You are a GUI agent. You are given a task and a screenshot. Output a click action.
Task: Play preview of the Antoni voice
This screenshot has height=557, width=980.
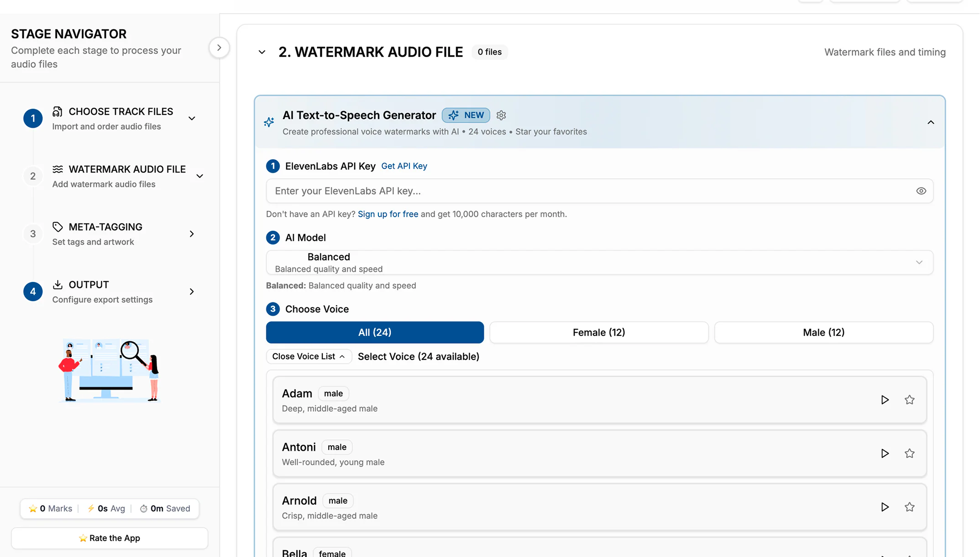pos(885,453)
